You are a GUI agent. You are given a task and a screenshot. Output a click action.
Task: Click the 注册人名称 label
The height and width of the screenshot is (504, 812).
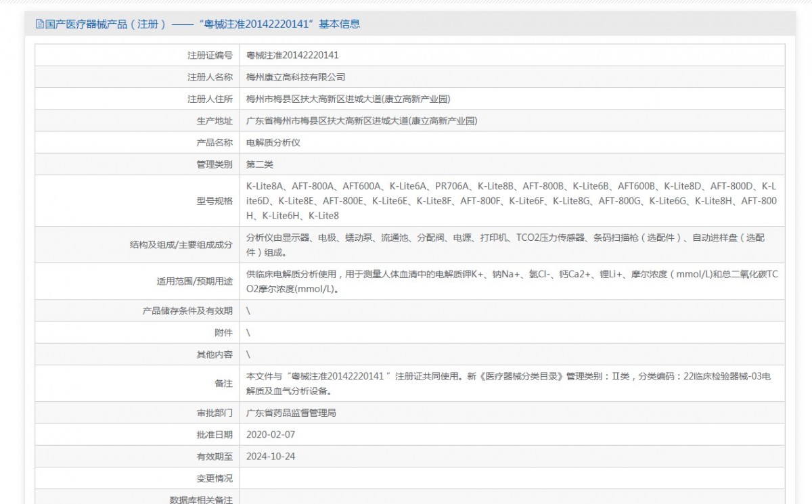210,77
